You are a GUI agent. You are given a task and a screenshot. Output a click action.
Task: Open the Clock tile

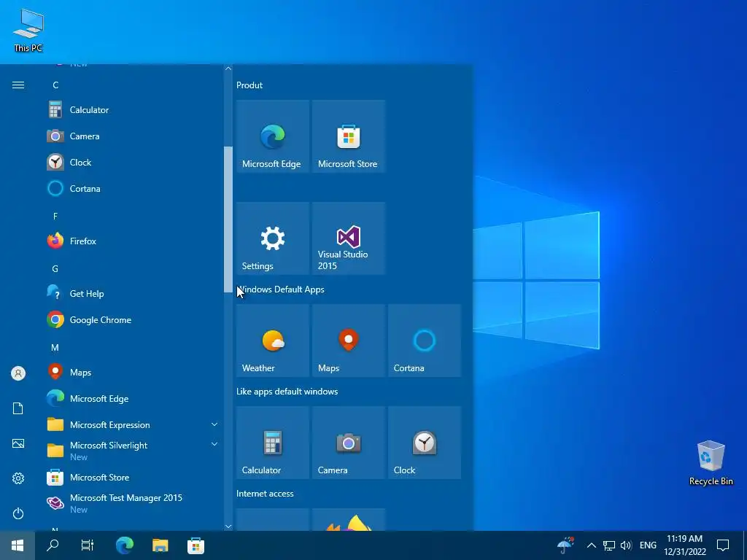[425, 443]
